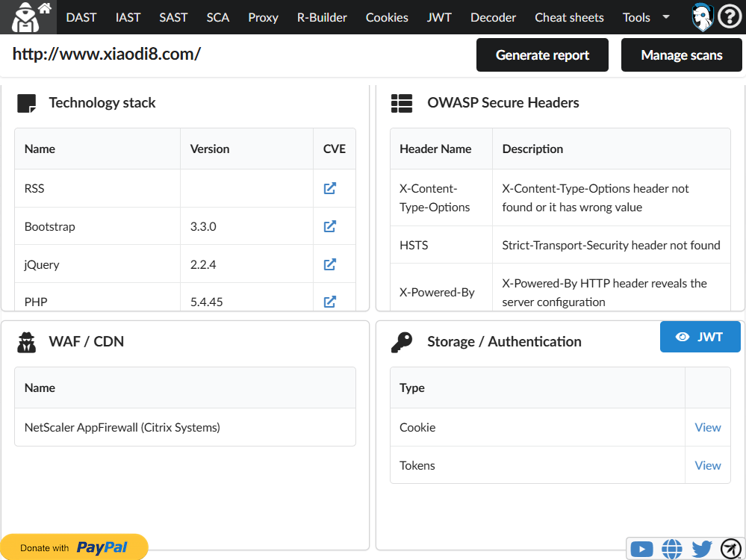This screenshot has height=560, width=746.
Task: Click the Storage / Authentication heading
Action: click(504, 342)
